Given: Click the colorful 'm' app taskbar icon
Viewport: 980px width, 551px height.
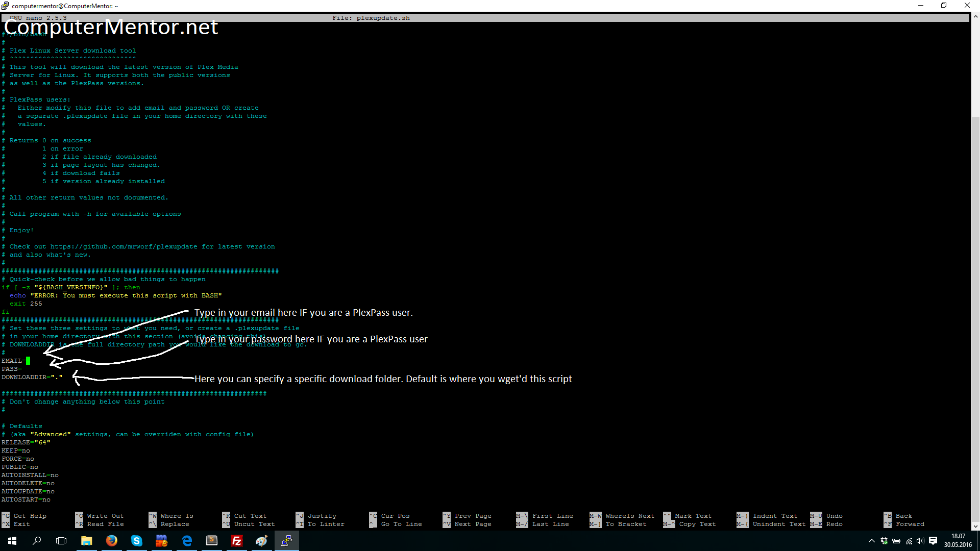Looking at the screenshot, I should (161, 541).
